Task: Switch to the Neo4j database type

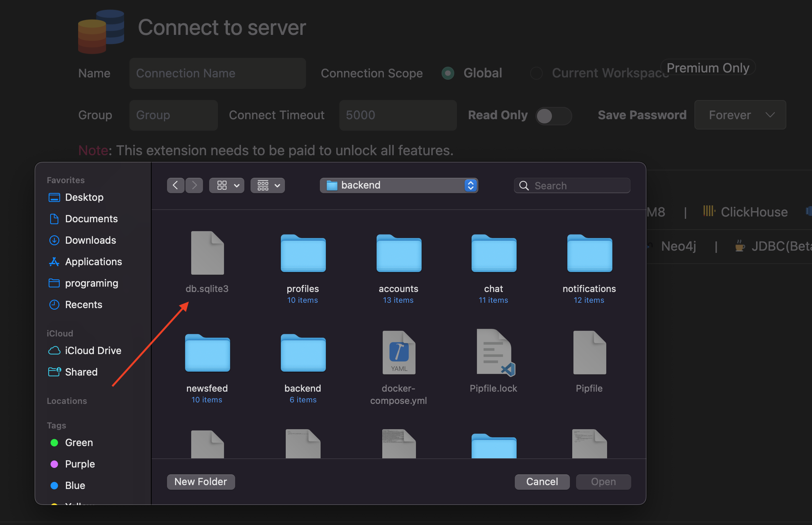Action: 678,246
